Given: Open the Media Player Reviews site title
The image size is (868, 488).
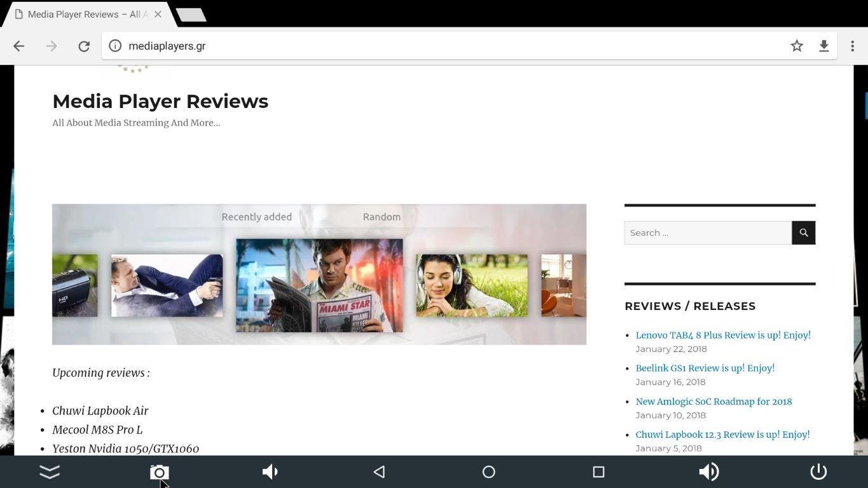Looking at the screenshot, I should (x=160, y=101).
